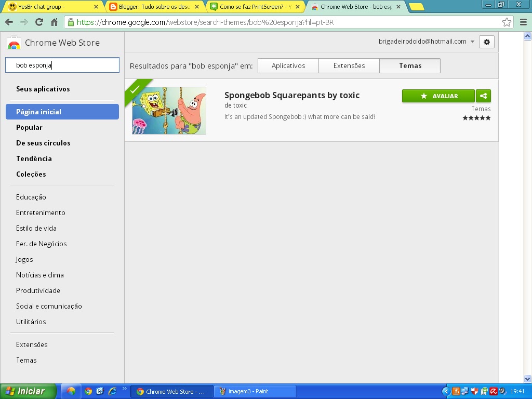Expand hidden system tray icons arrow
The width and height of the screenshot is (532, 399).
(x=446, y=391)
